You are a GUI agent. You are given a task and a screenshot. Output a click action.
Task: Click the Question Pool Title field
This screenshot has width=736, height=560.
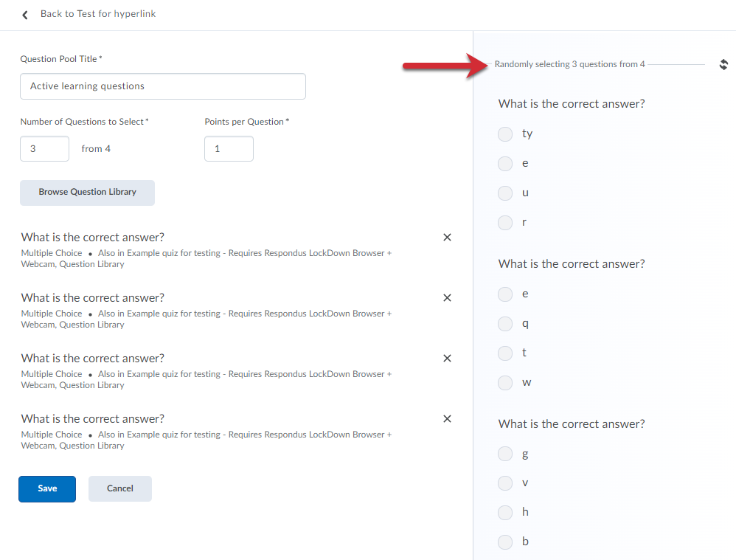tap(163, 86)
